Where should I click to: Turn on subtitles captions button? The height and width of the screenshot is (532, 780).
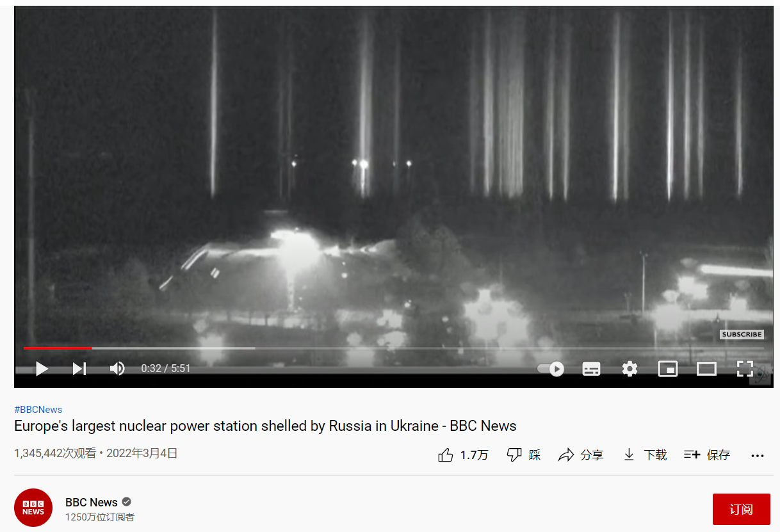click(591, 369)
